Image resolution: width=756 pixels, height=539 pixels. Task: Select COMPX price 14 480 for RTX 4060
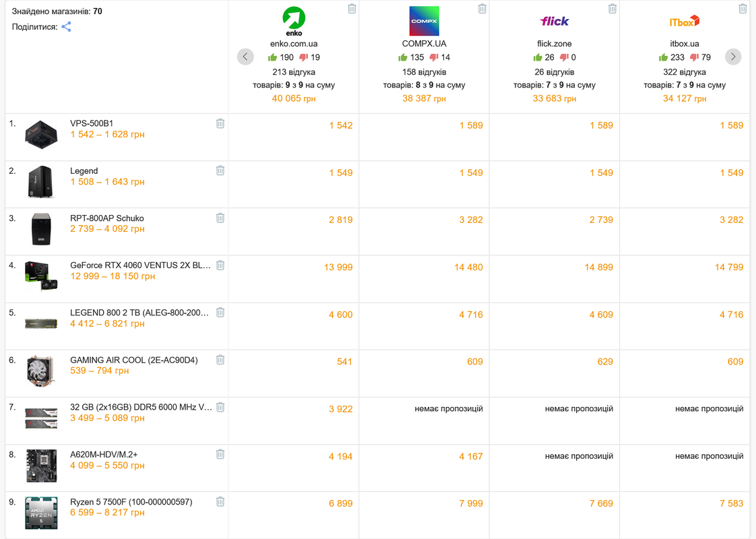pos(468,267)
